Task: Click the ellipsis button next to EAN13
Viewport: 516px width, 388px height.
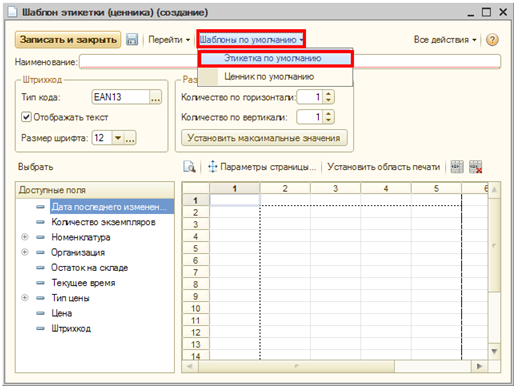Action: click(x=155, y=97)
